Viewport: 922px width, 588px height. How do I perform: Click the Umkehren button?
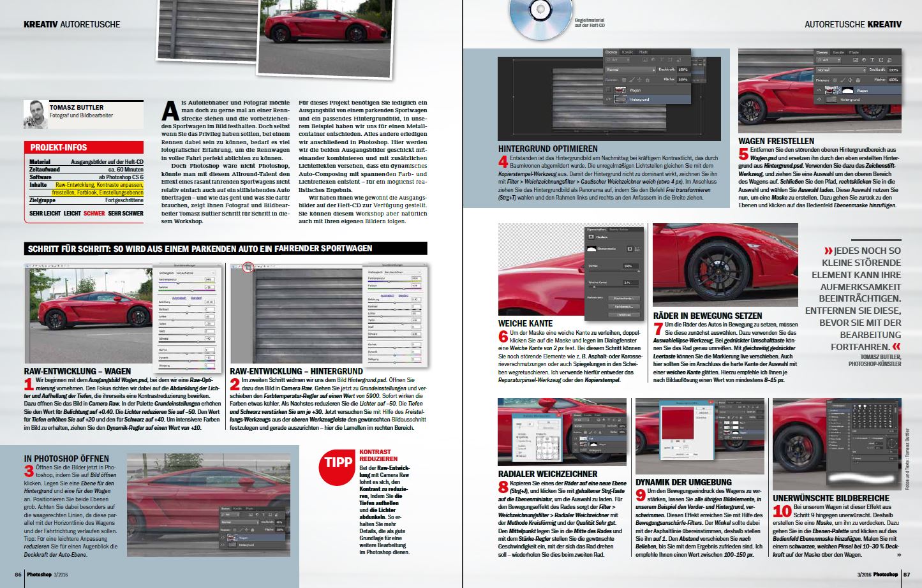coord(624,315)
